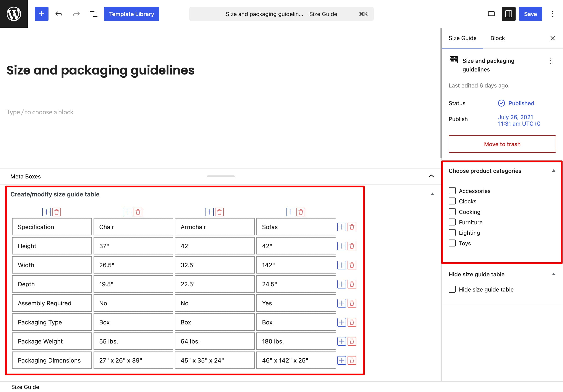Add a row after the Height row
This screenshot has width=563, height=392.
(341, 246)
